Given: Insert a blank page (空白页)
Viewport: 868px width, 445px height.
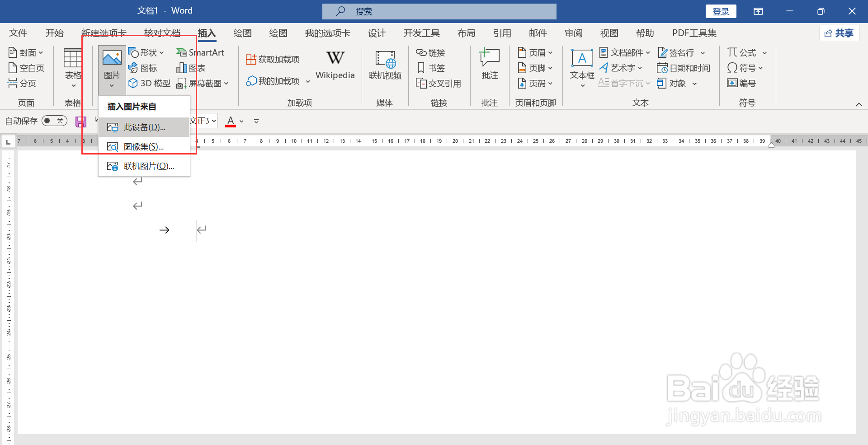Looking at the screenshot, I should point(26,68).
